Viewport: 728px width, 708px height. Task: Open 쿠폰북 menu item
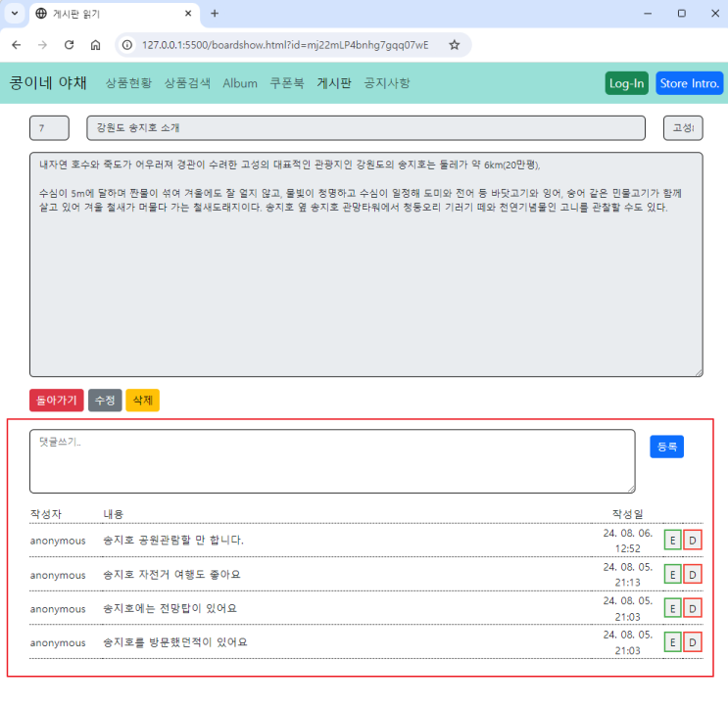coord(287,83)
